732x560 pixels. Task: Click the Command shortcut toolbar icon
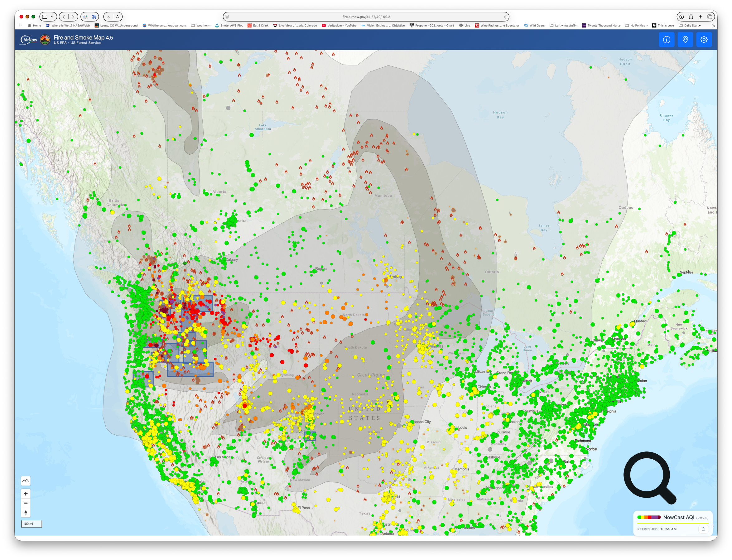(x=94, y=17)
